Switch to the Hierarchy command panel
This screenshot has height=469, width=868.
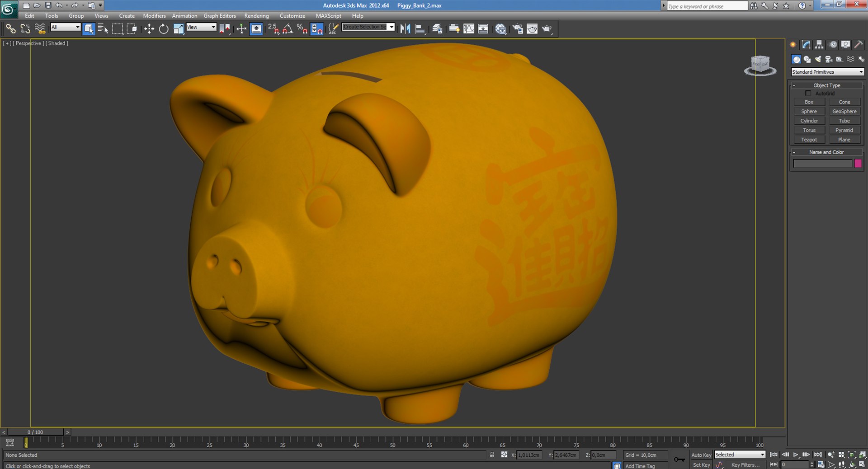[x=819, y=44]
